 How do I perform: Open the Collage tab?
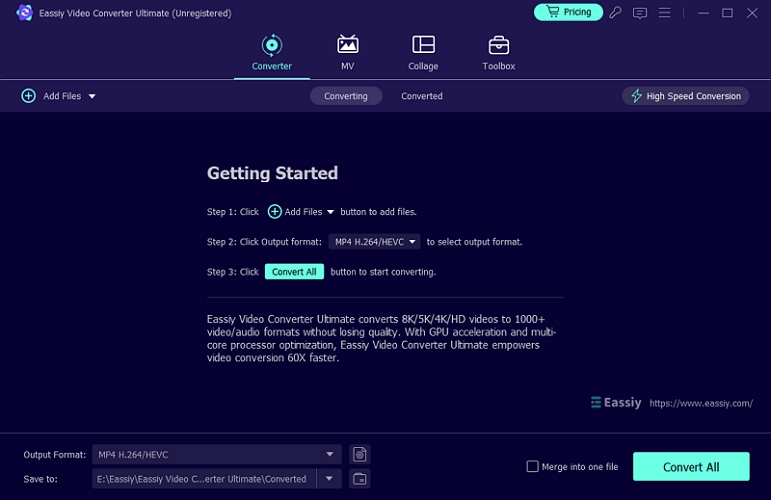(x=423, y=53)
